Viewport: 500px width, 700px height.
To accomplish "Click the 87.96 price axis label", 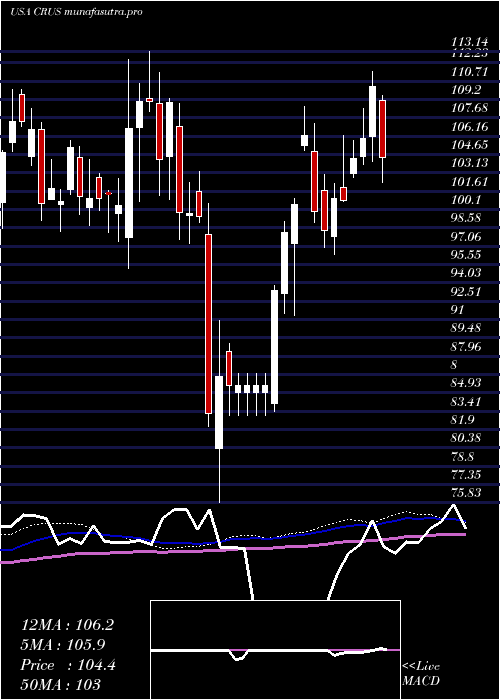I will pos(466,346).
